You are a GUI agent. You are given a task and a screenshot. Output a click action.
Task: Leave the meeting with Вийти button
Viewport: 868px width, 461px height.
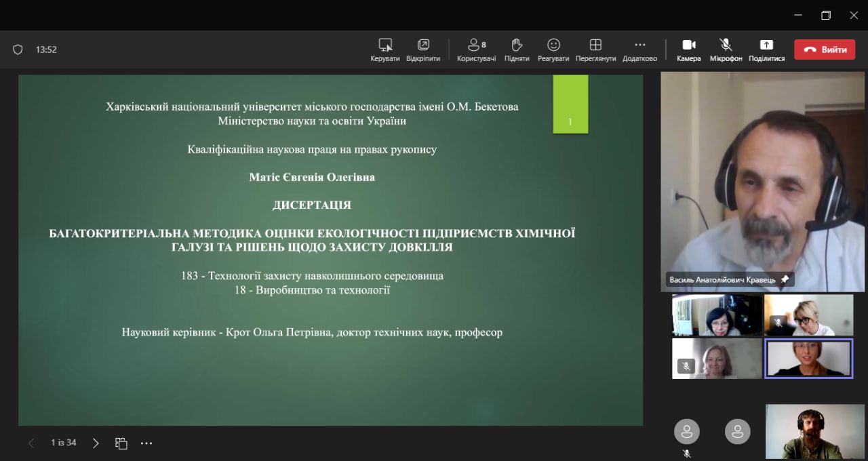(825, 49)
